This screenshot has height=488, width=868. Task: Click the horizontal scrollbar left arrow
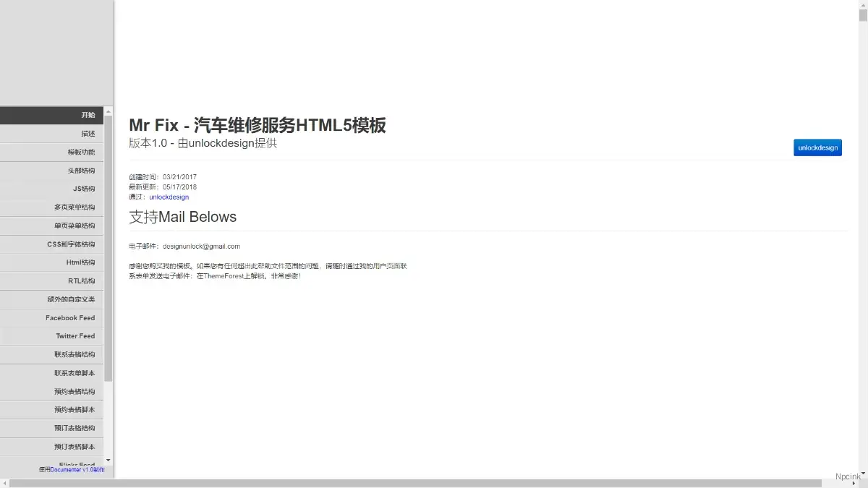click(4, 483)
